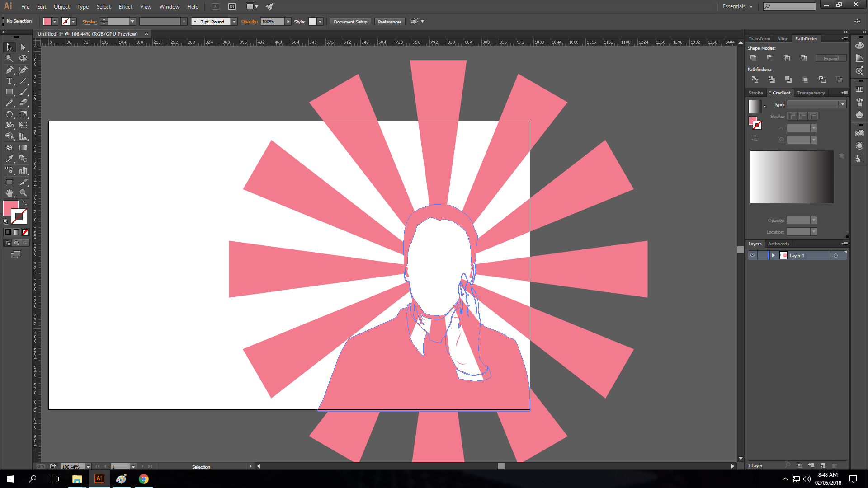This screenshot has width=868, height=488.
Task: Click the orange Stroke label link
Action: [x=90, y=22]
